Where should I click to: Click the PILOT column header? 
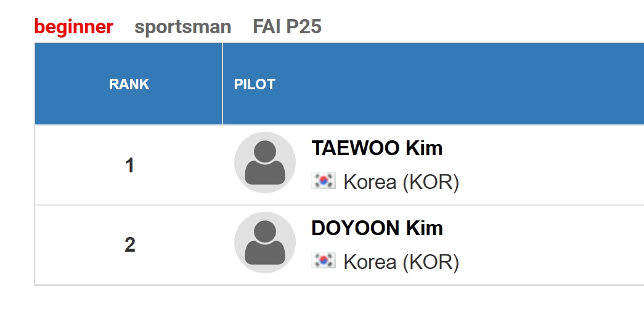pos(255,84)
